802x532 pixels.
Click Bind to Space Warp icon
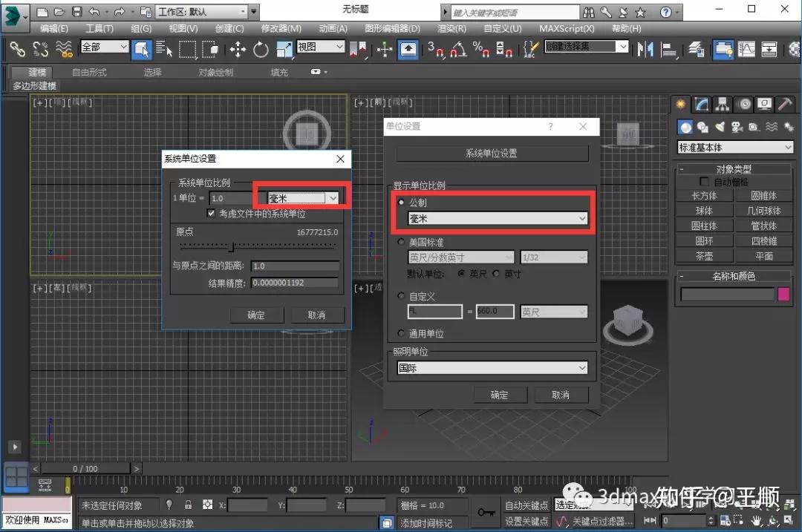pyautogui.click(x=63, y=50)
